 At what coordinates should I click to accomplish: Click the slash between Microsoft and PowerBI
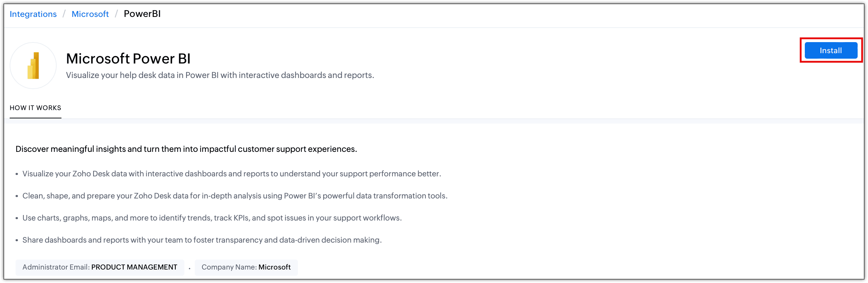pos(116,14)
